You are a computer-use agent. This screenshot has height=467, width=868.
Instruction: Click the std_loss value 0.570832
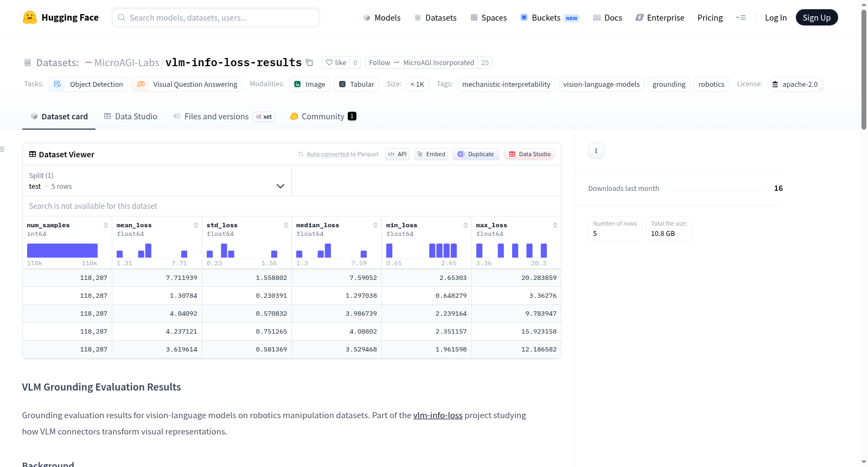271,314
